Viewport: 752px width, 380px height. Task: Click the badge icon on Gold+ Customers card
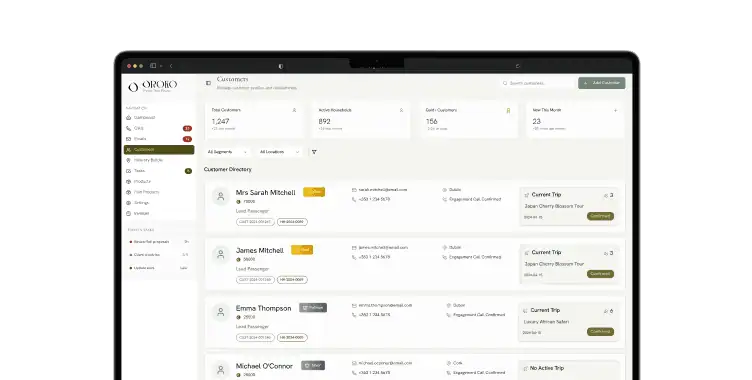[x=508, y=111]
